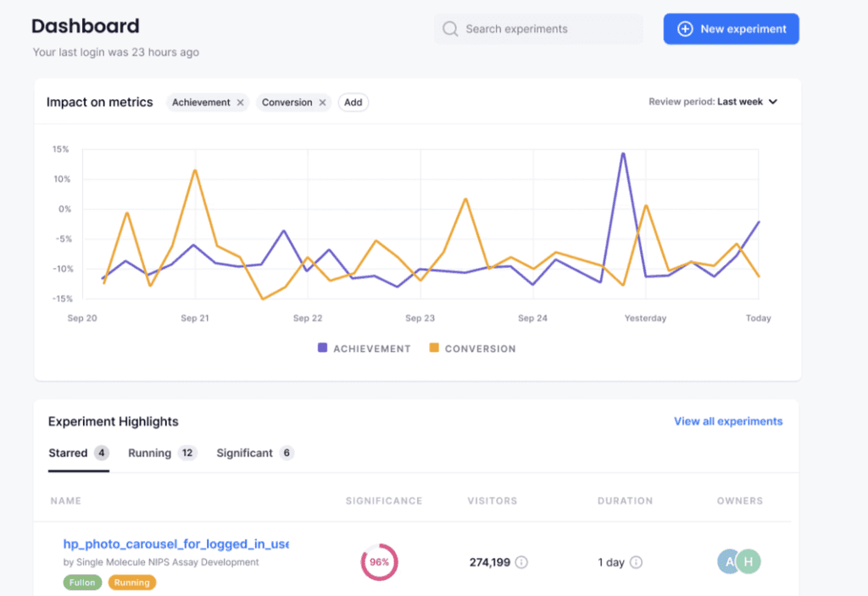The height and width of the screenshot is (596, 868).
Task: Click the Impact on metrics title
Action: click(100, 103)
